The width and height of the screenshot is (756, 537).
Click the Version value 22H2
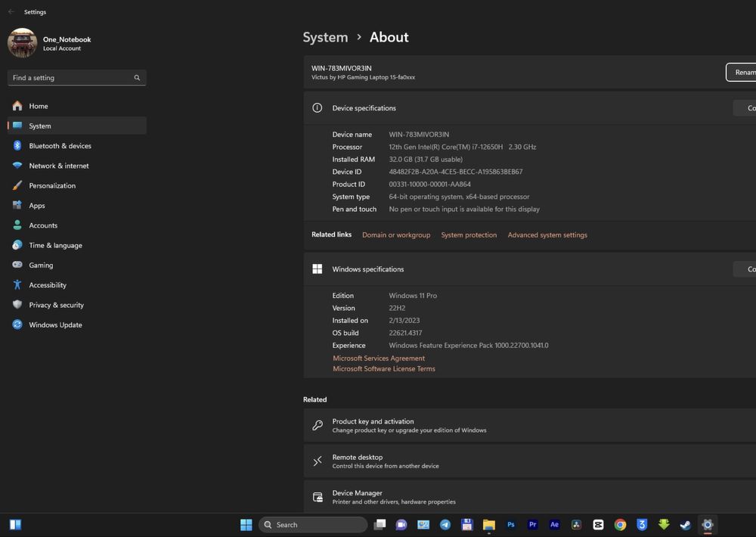(x=397, y=308)
